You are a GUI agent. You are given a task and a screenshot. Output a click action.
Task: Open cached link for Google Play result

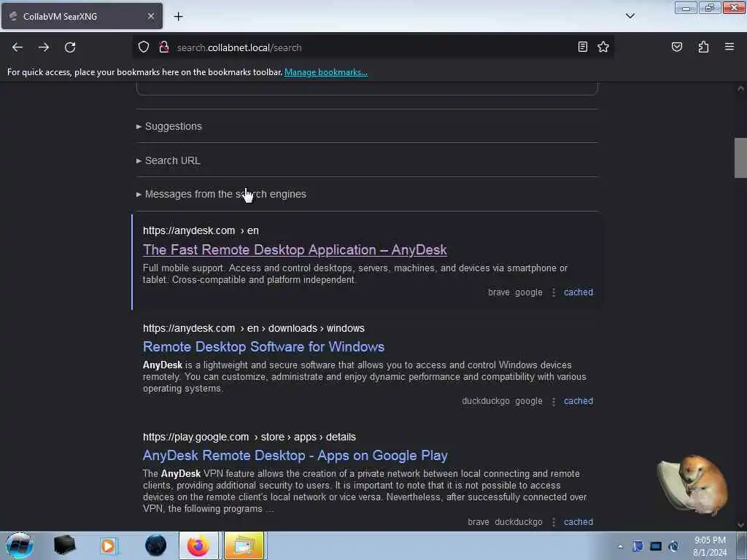click(x=578, y=522)
